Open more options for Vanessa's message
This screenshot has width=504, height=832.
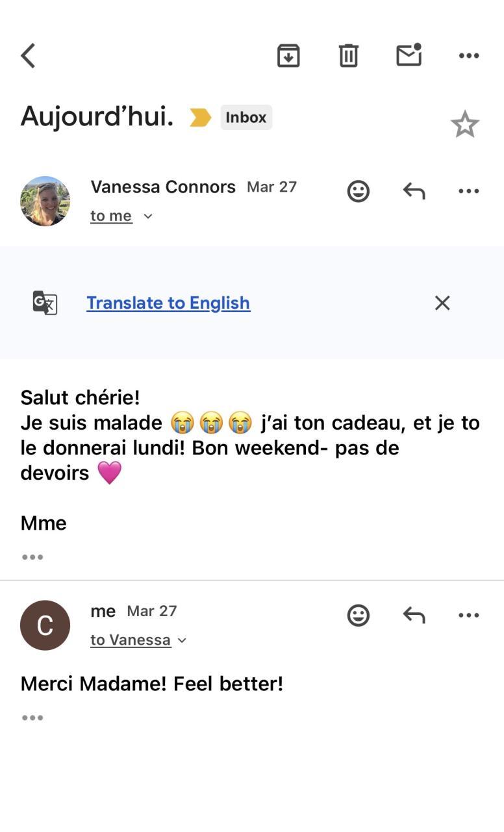coord(469,191)
